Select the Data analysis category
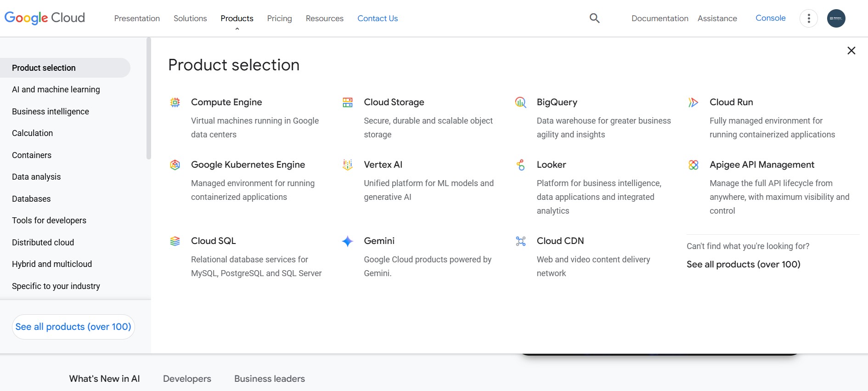 click(36, 177)
